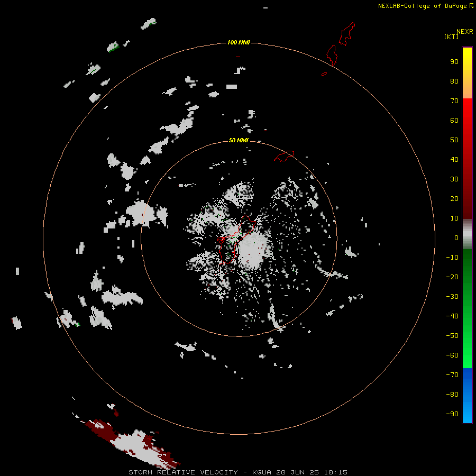
Task: Click the red Guam island outline at radar center
Action: click(x=236, y=240)
